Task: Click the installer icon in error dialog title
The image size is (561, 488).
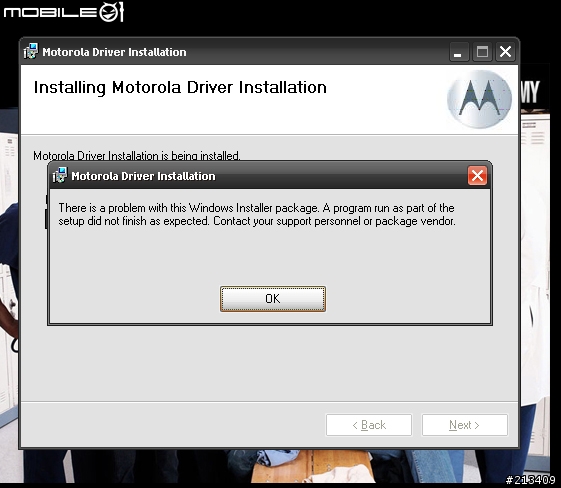Action: tap(59, 176)
